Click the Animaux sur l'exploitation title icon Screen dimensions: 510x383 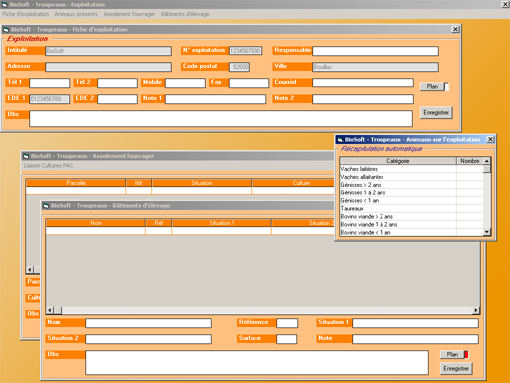click(340, 140)
